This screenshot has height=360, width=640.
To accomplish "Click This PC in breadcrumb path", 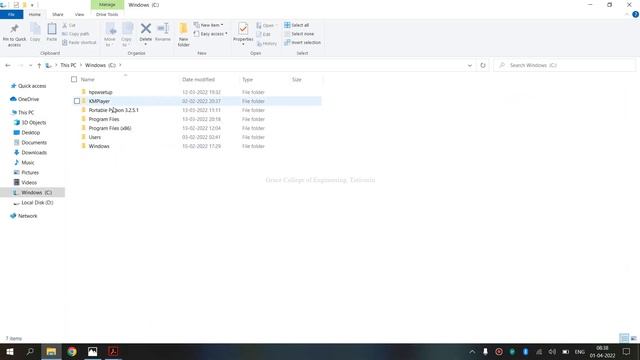I will coord(68,65).
